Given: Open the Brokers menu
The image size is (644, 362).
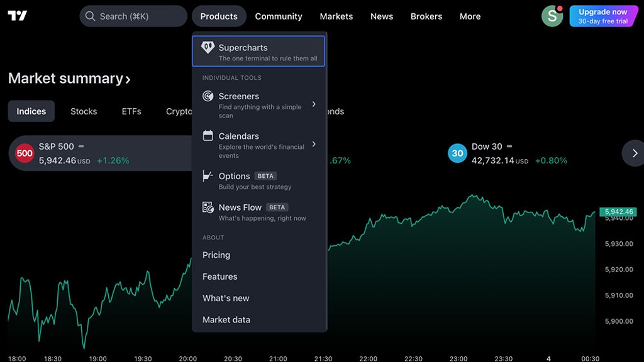Looking at the screenshot, I should click(x=426, y=16).
